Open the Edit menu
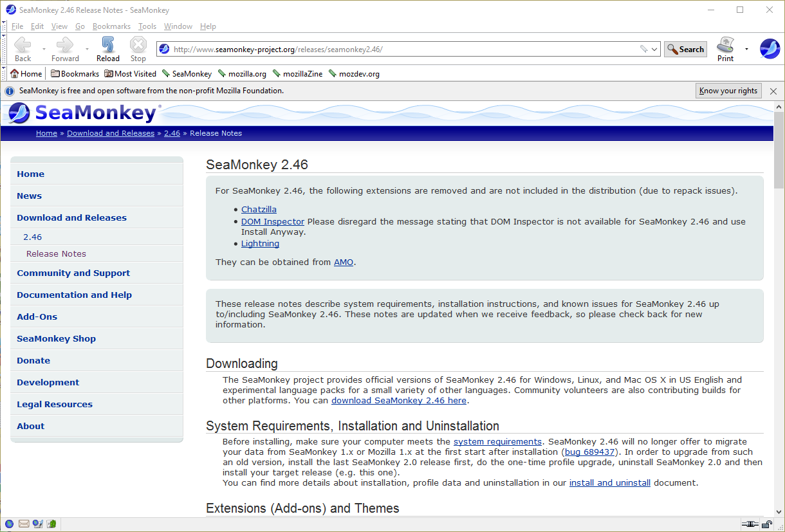Image resolution: width=785 pixels, height=532 pixels. (37, 26)
